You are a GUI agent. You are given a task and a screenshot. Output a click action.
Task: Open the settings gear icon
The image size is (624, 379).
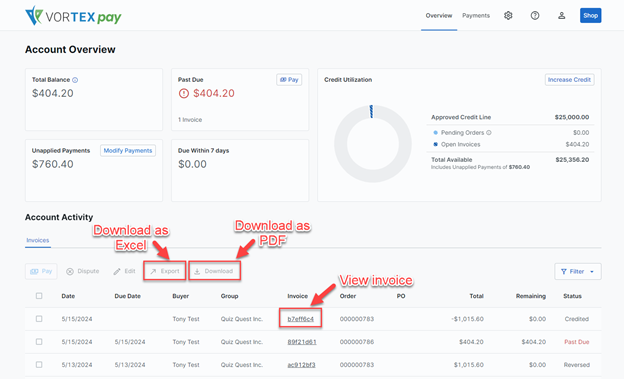[508, 16]
